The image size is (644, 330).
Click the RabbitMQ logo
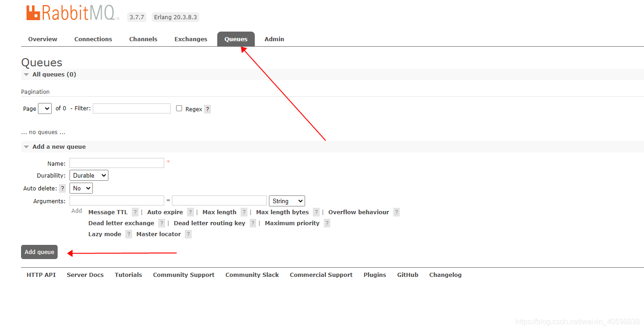pos(72,13)
